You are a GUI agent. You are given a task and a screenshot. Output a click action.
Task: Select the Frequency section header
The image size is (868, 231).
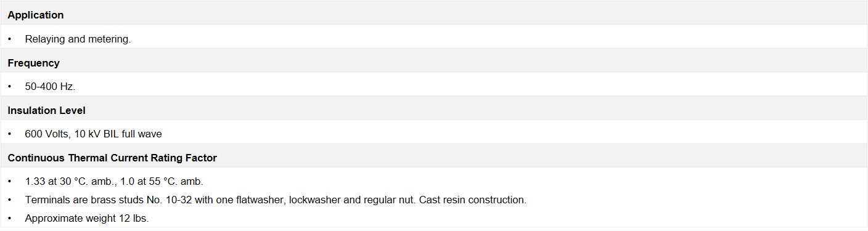coord(433,63)
